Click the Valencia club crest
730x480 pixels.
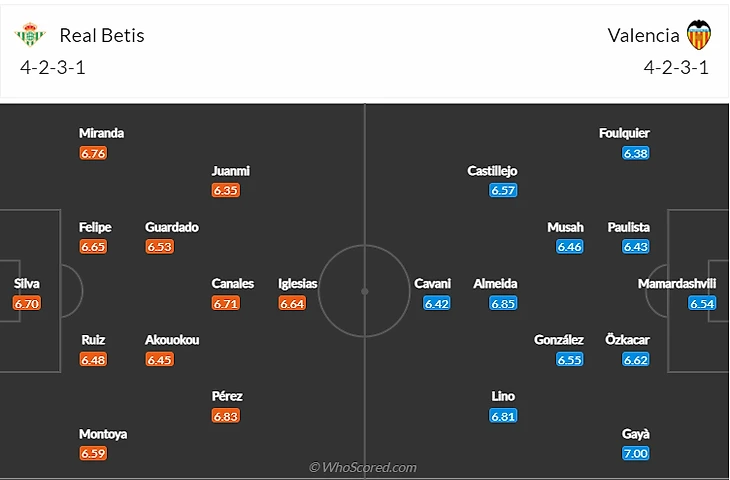[x=698, y=36]
